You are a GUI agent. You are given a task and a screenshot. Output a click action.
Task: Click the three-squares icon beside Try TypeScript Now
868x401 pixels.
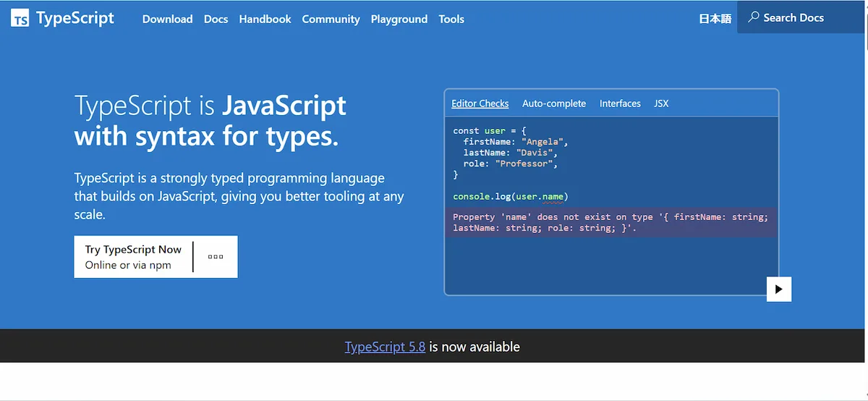click(216, 257)
